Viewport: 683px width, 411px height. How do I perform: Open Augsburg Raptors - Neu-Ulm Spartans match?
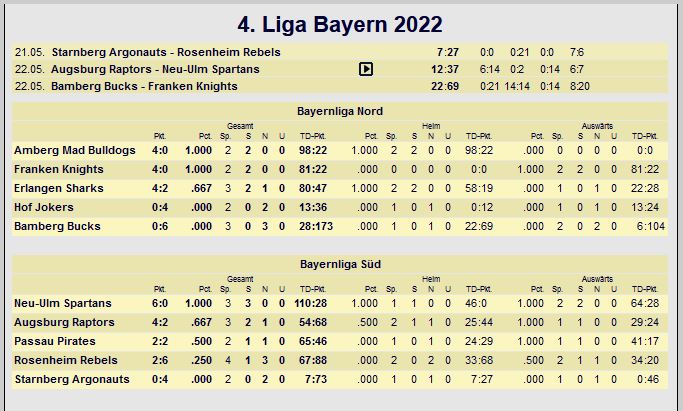[x=155, y=69]
